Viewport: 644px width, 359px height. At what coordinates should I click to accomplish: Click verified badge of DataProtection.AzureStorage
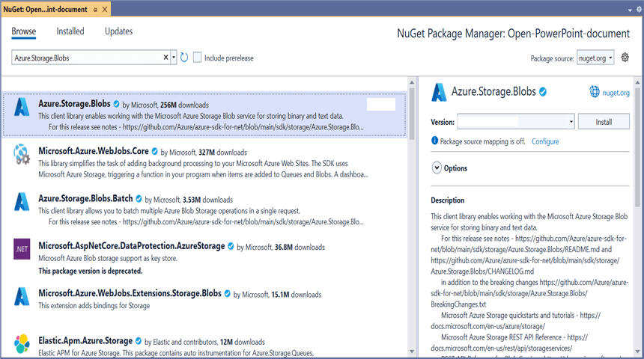[231, 246]
